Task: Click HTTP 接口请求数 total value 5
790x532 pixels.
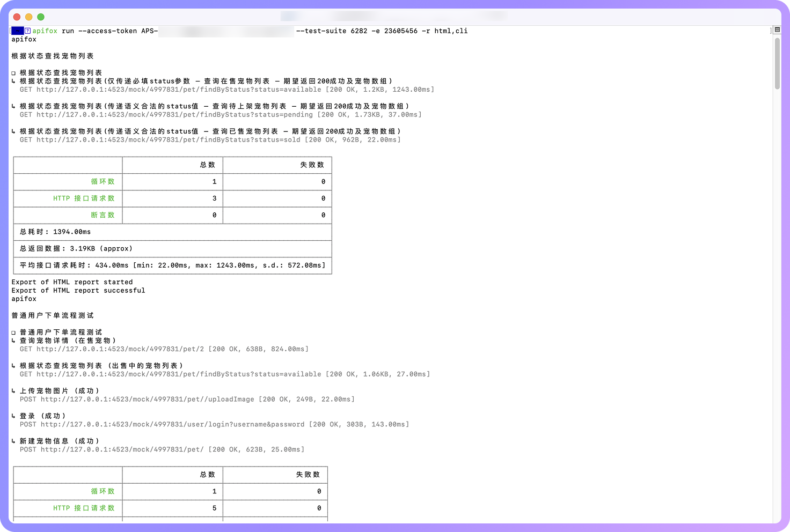Action: pos(214,508)
